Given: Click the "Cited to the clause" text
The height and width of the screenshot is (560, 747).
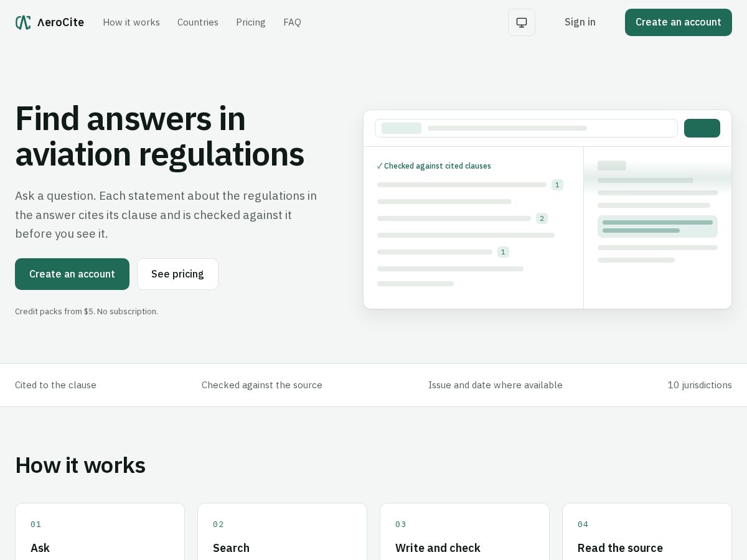Looking at the screenshot, I should pyautogui.click(x=55, y=385).
